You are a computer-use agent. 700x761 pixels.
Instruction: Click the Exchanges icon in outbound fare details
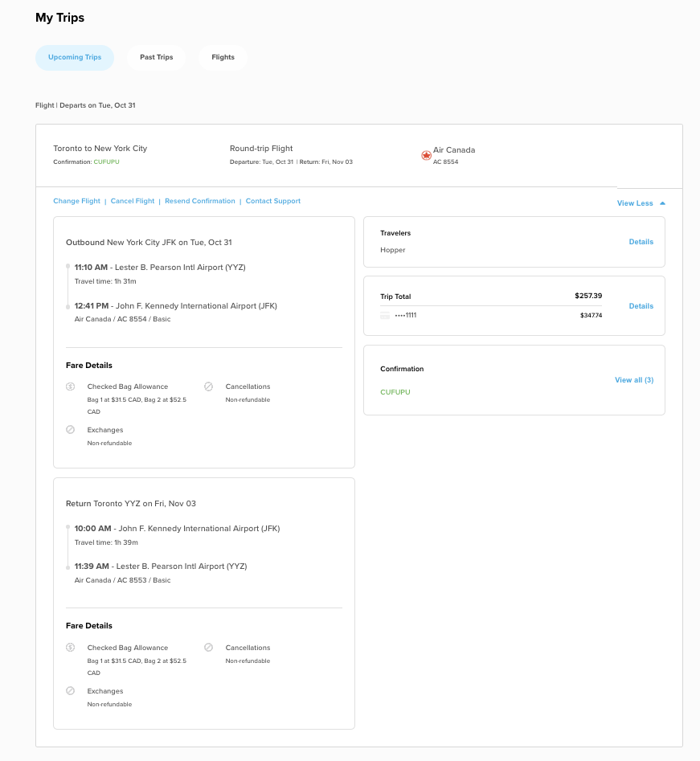point(70,430)
